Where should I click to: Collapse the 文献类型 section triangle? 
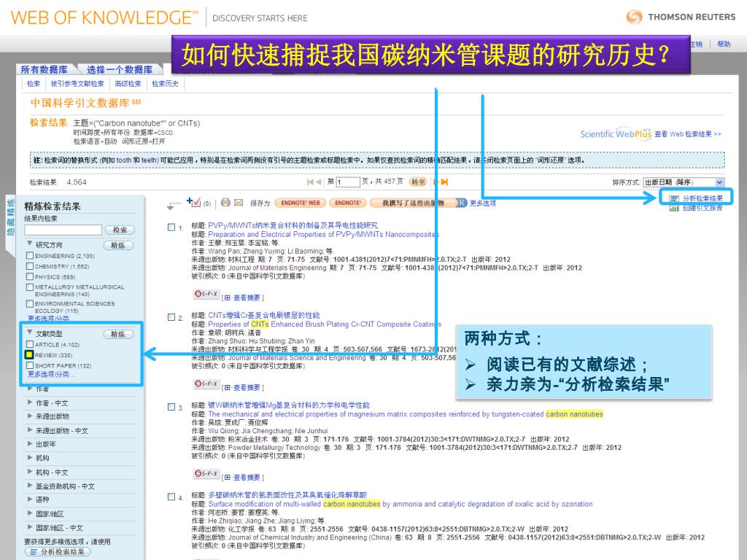click(x=30, y=332)
